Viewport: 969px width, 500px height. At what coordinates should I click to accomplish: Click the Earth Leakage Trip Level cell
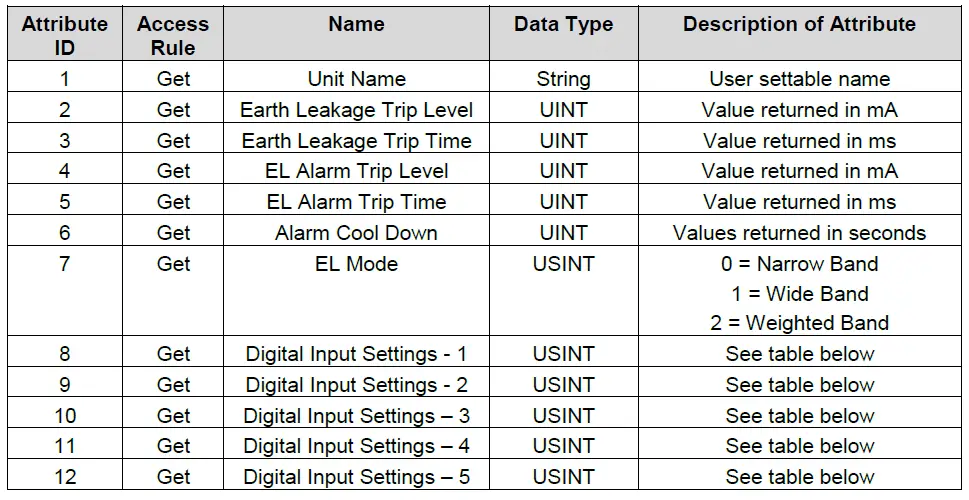[x=356, y=109]
